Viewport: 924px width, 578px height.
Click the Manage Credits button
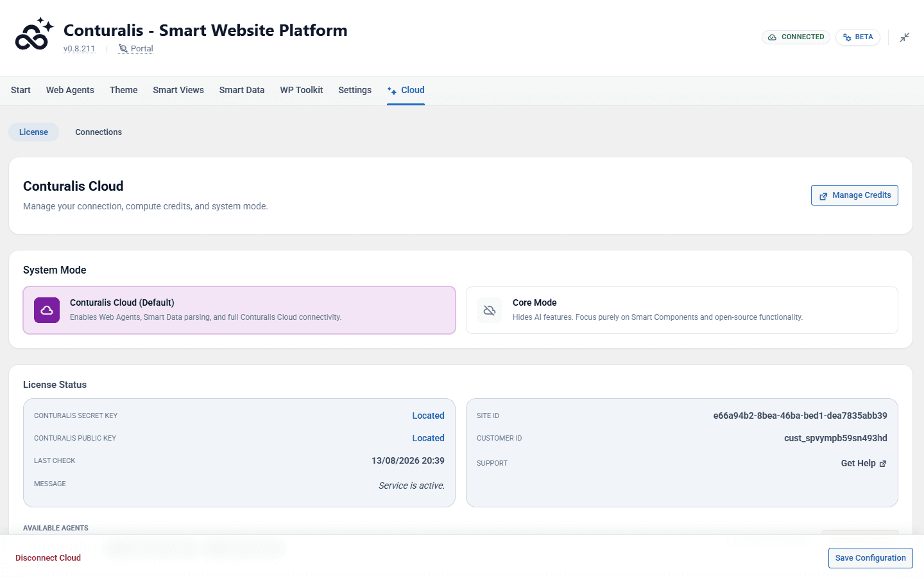855,195
